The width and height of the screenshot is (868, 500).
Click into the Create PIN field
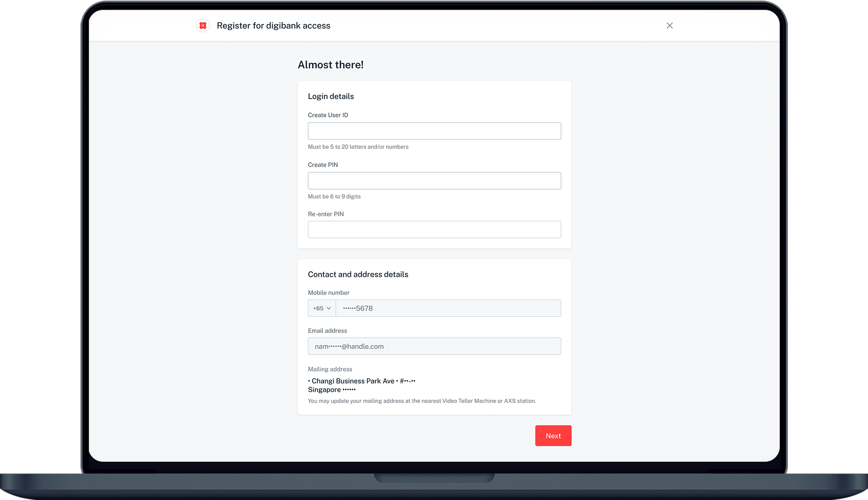pyautogui.click(x=434, y=181)
